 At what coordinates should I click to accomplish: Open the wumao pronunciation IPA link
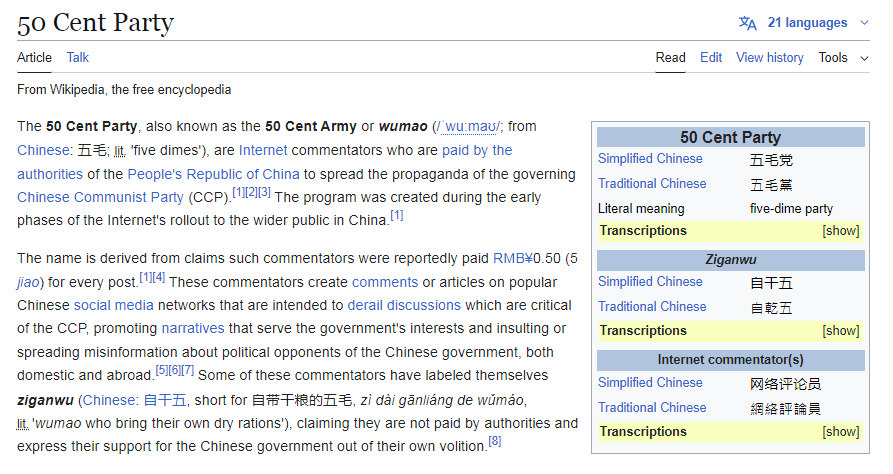(x=469, y=126)
